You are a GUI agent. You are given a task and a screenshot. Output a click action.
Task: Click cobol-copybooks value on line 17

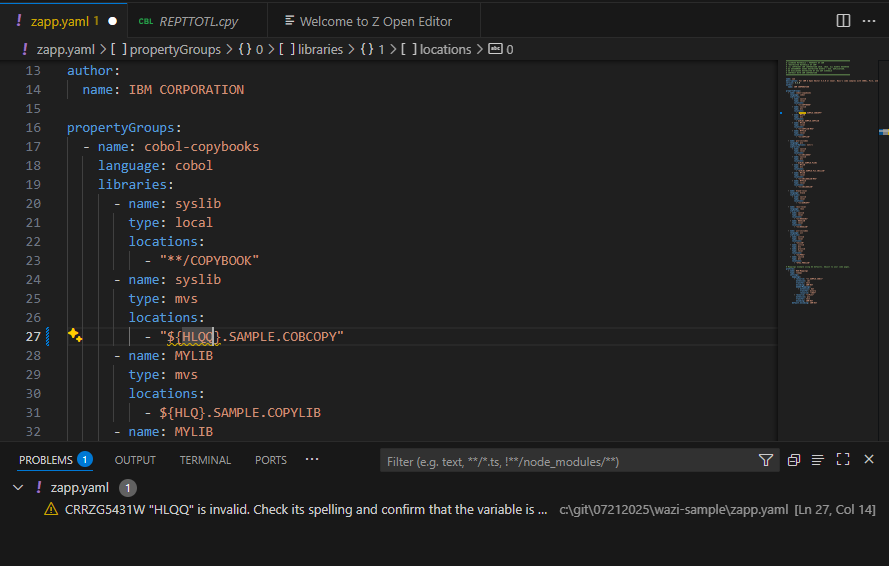[x=201, y=146]
